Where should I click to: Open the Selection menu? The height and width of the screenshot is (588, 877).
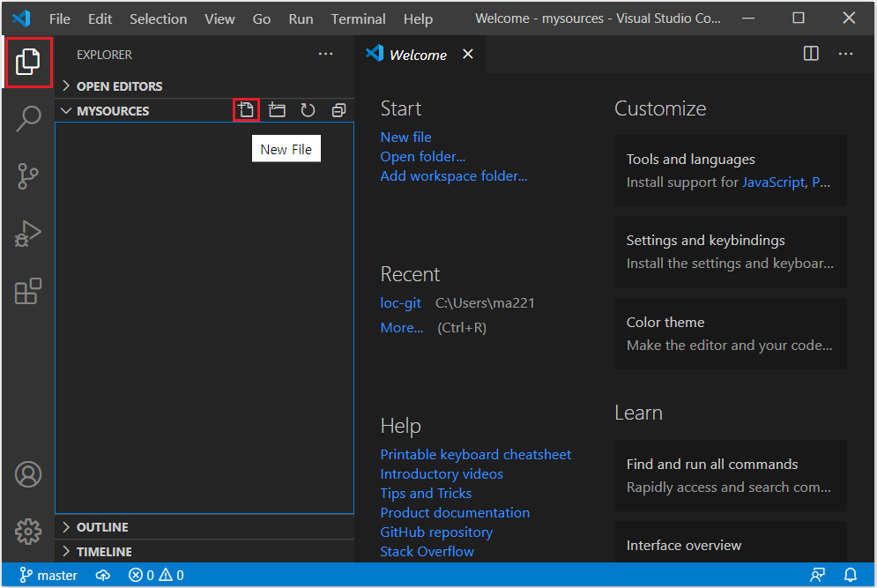159,19
